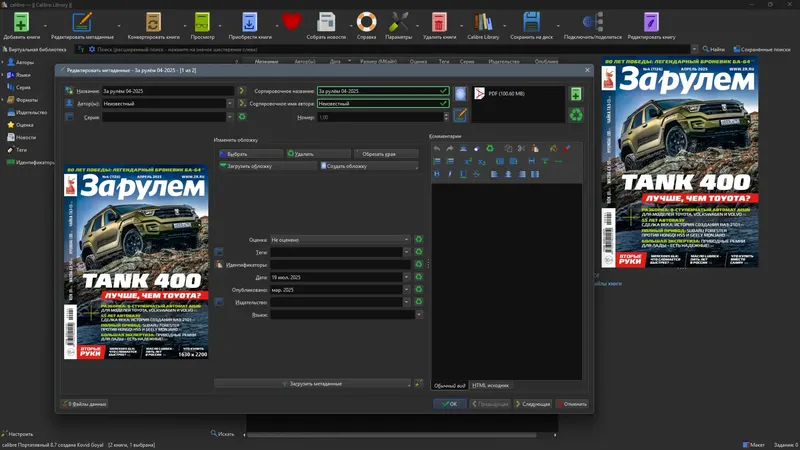Open the Оценка rating dropdown

(406, 240)
